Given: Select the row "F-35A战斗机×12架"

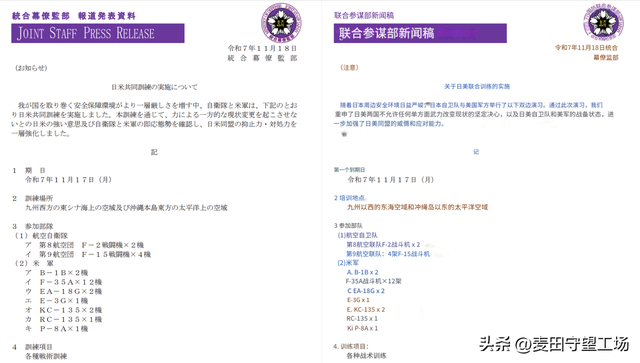Looking at the screenshot, I should coord(373,281).
